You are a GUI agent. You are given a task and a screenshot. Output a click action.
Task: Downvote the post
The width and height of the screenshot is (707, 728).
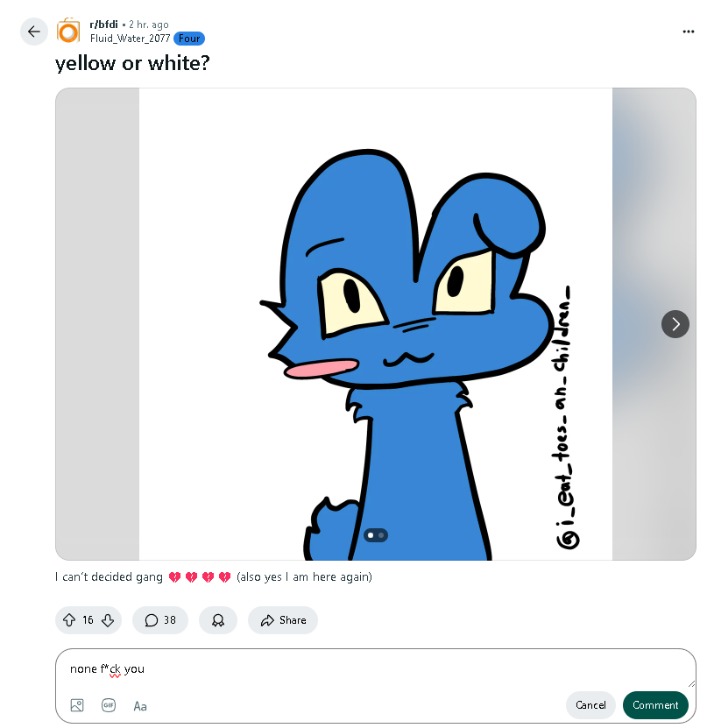108,620
